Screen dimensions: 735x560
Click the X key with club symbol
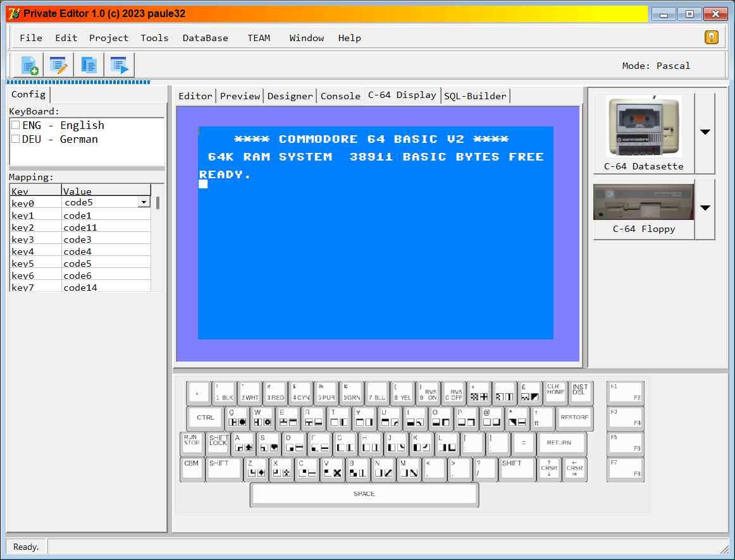point(281,469)
